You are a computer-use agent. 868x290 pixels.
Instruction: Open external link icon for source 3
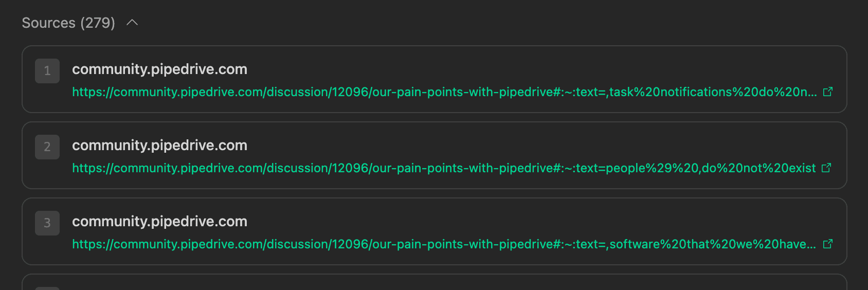tap(828, 244)
